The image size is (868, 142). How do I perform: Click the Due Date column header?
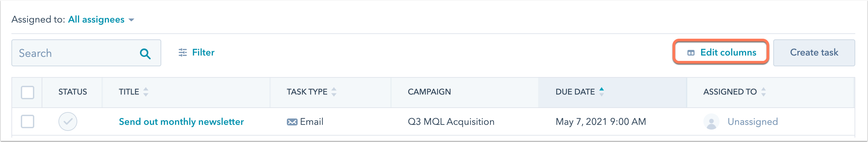coord(575,92)
